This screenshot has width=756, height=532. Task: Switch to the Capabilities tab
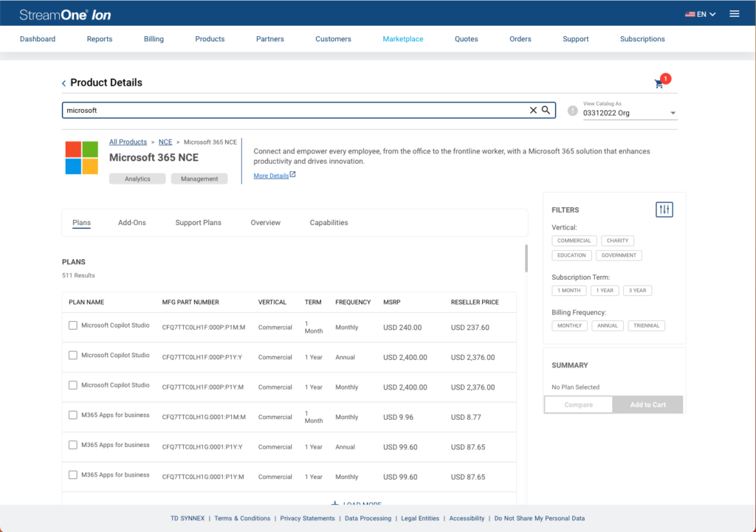[329, 223]
